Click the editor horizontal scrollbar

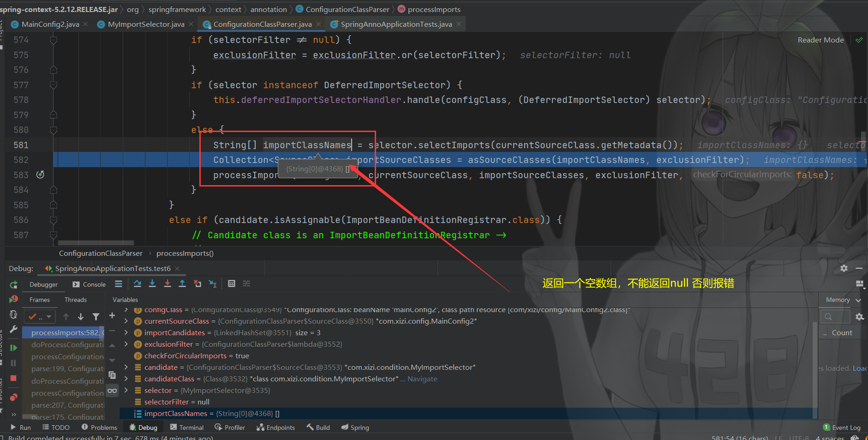pyautogui.click(x=96, y=242)
